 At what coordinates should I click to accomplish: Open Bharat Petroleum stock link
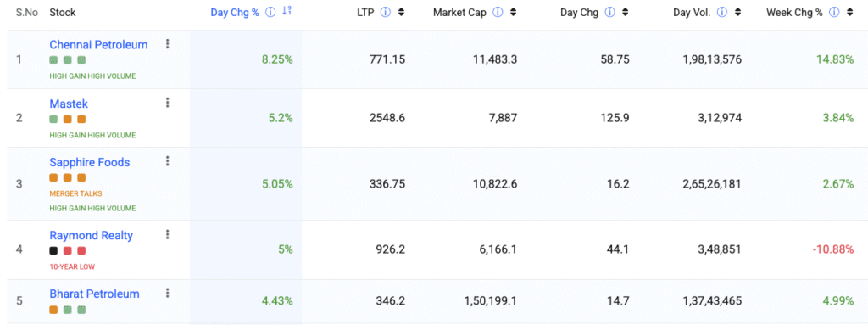(x=94, y=294)
